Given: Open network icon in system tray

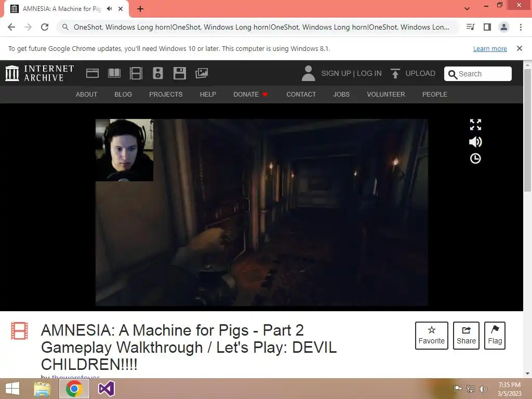Looking at the screenshot, I should pyautogui.click(x=470, y=389).
